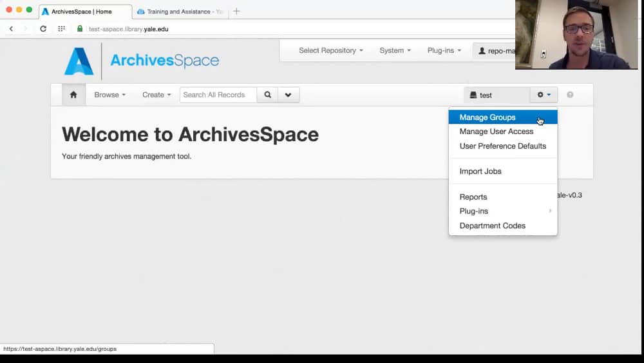
Task: Click the browser address bar URL
Action: [129, 29]
